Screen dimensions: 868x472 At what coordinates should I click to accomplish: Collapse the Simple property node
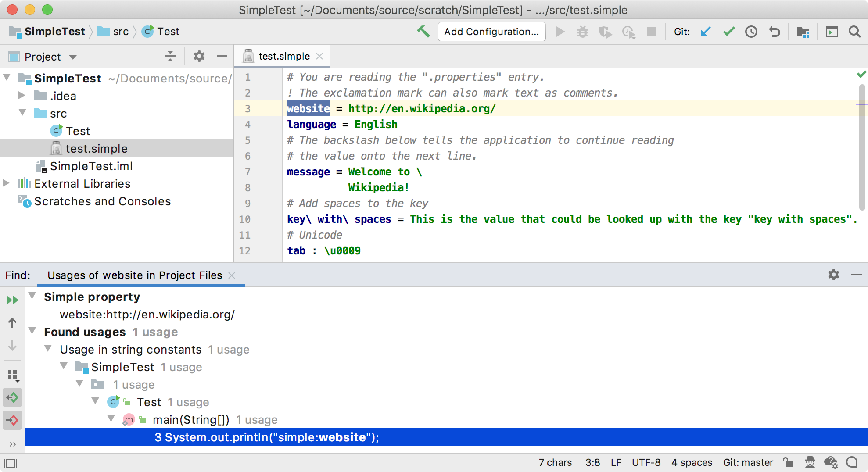(x=32, y=296)
